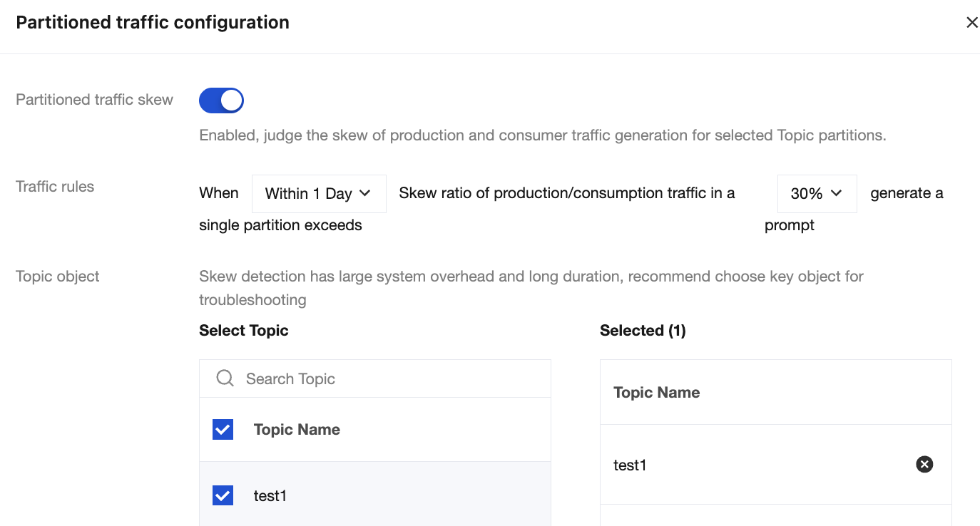Close the Partitioned traffic configuration dialog
The height and width of the screenshot is (526, 980).
pos(971,23)
